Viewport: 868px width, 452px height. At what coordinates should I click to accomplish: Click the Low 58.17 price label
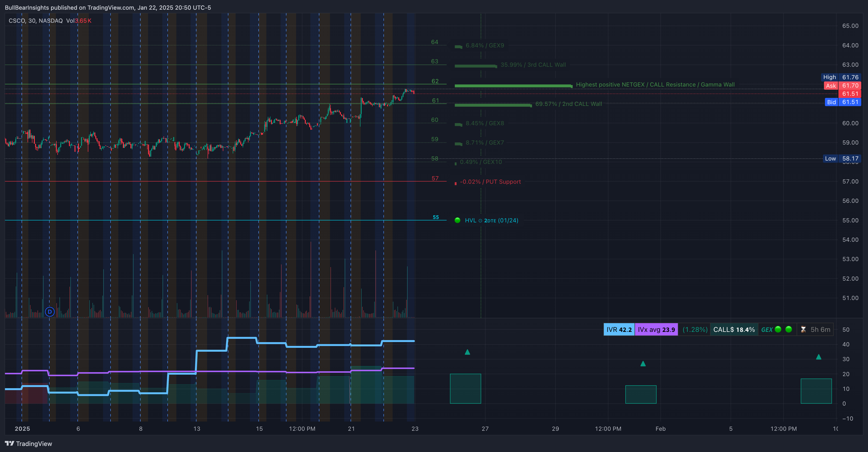pos(842,159)
